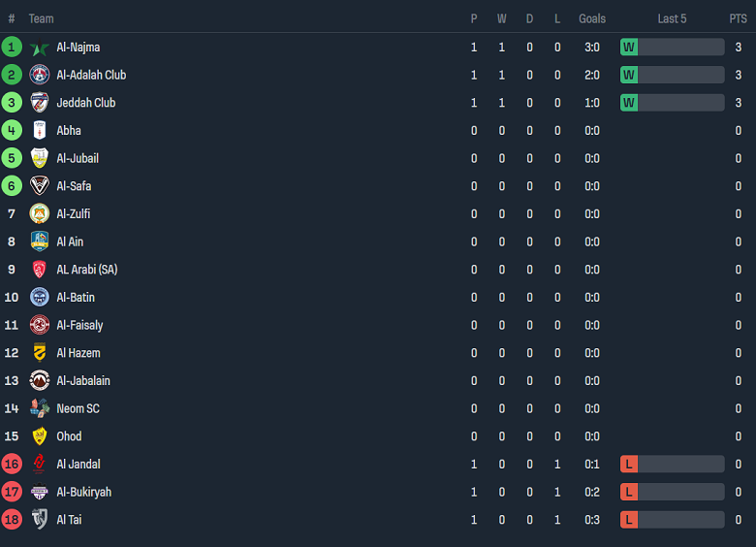The image size is (756, 547).
Task: Click the Jeddah Club crest icon
Action: (x=40, y=103)
